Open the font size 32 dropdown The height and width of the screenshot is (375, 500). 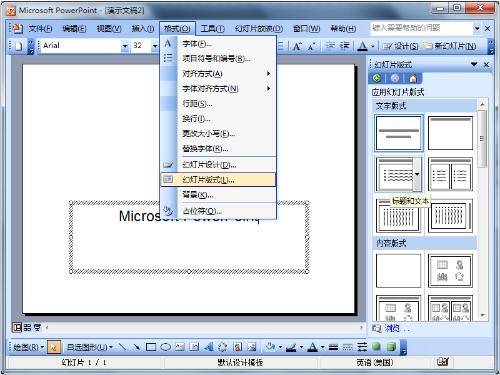point(155,46)
